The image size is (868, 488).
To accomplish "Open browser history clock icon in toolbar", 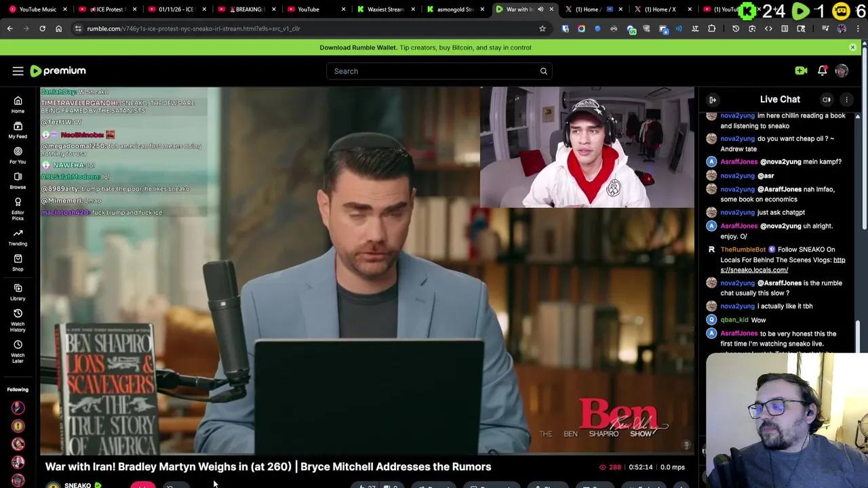I will pyautogui.click(x=736, y=28).
